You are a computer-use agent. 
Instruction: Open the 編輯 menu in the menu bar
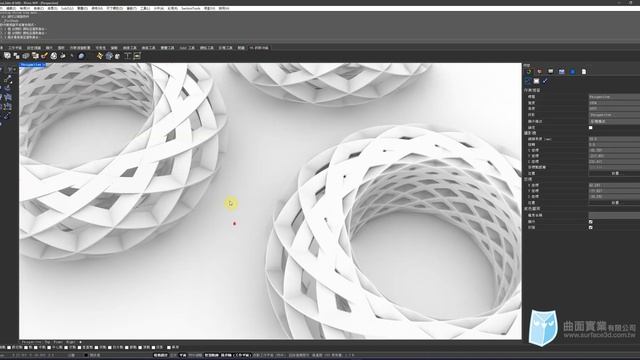click(x=11, y=8)
